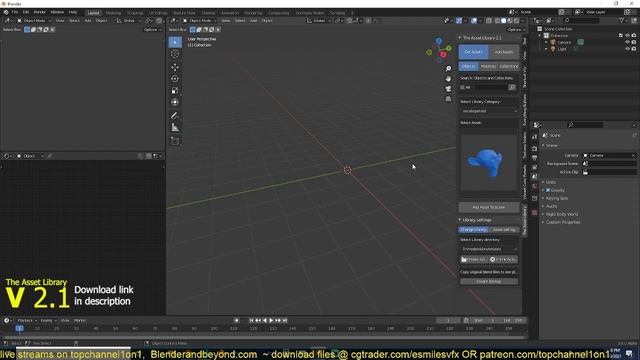This screenshot has width=640, height=360.
Task: Click the timeline play button
Action: click(x=271, y=321)
